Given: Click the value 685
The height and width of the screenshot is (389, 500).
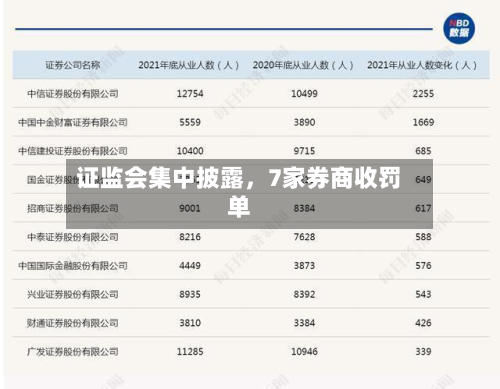Looking at the screenshot, I should 423,151.
